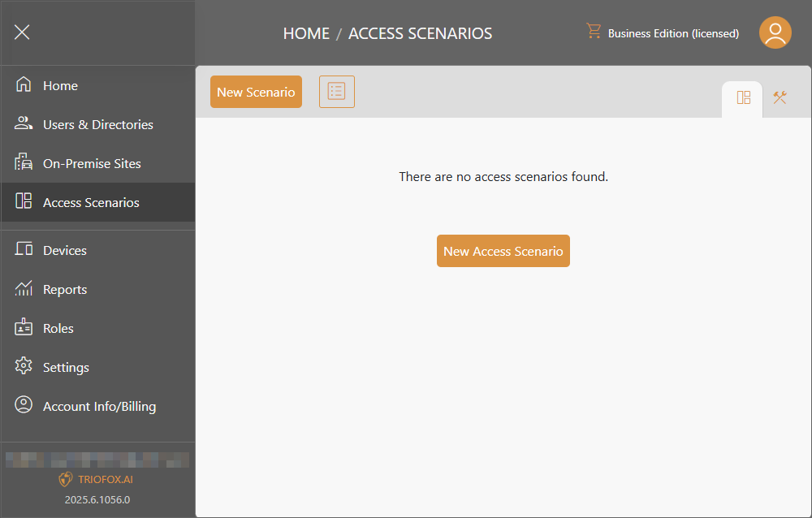Click the Reports chart icon
Viewport: 812px width, 518px height.
click(x=24, y=288)
